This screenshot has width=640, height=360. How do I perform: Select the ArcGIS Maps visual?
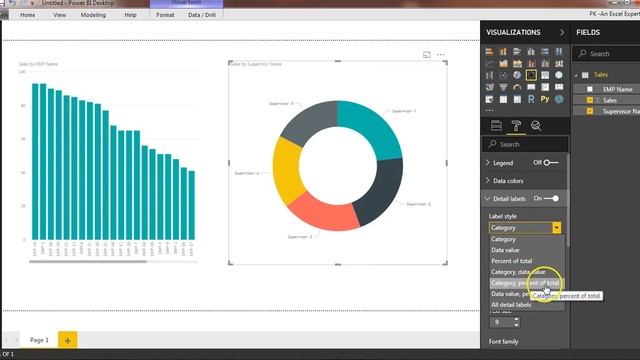coord(559,99)
